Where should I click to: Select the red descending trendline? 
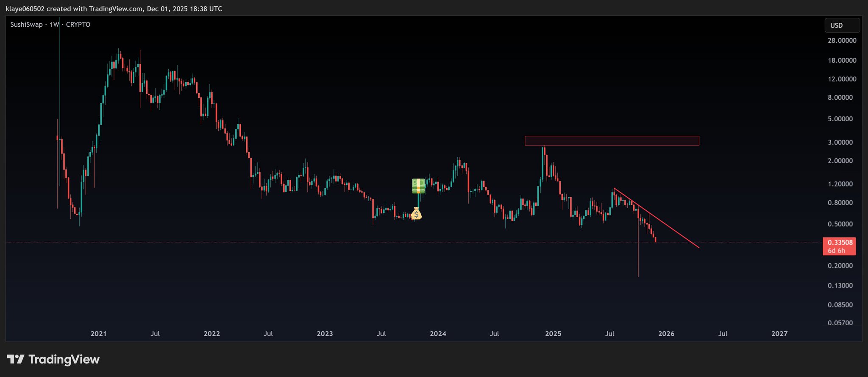pyautogui.click(x=656, y=218)
